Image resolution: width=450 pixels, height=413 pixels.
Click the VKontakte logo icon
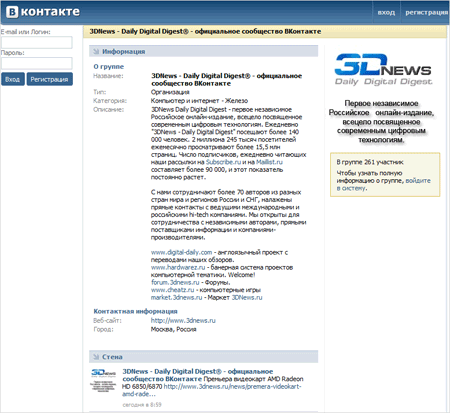(12, 12)
